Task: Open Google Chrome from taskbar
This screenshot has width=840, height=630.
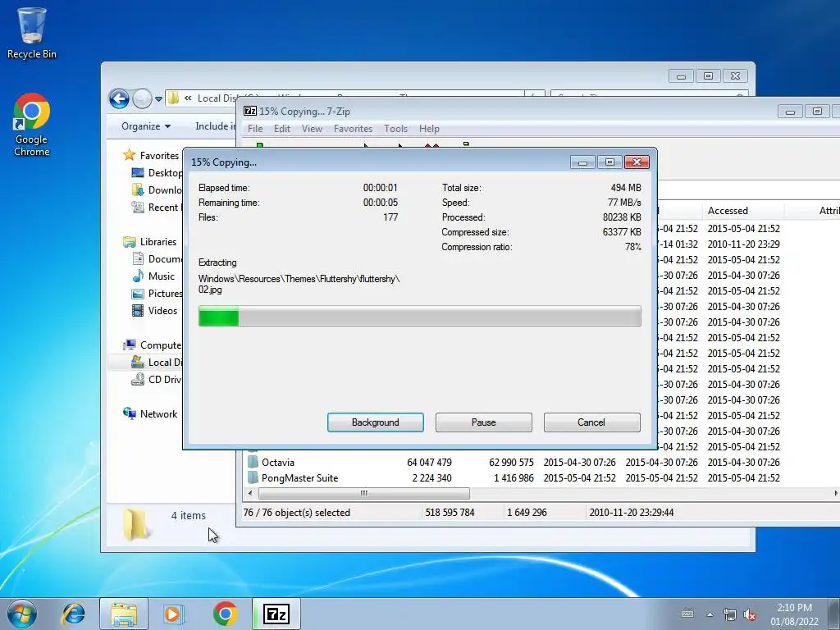Action: coord(225,614)
